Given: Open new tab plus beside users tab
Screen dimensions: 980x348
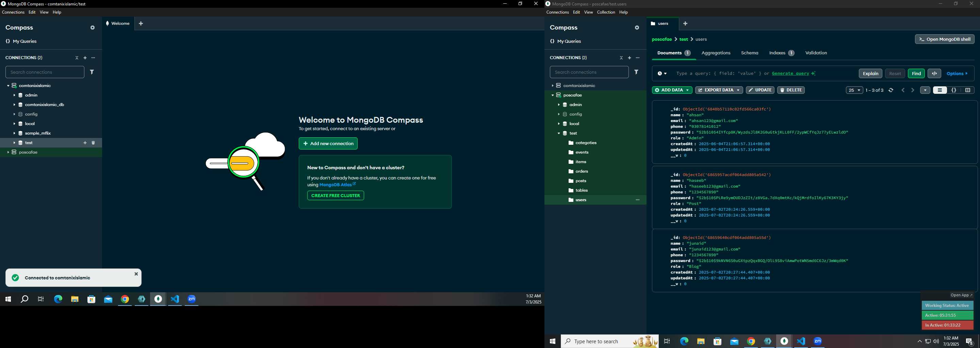Looking at the screenshot, I should click(685, 23).
